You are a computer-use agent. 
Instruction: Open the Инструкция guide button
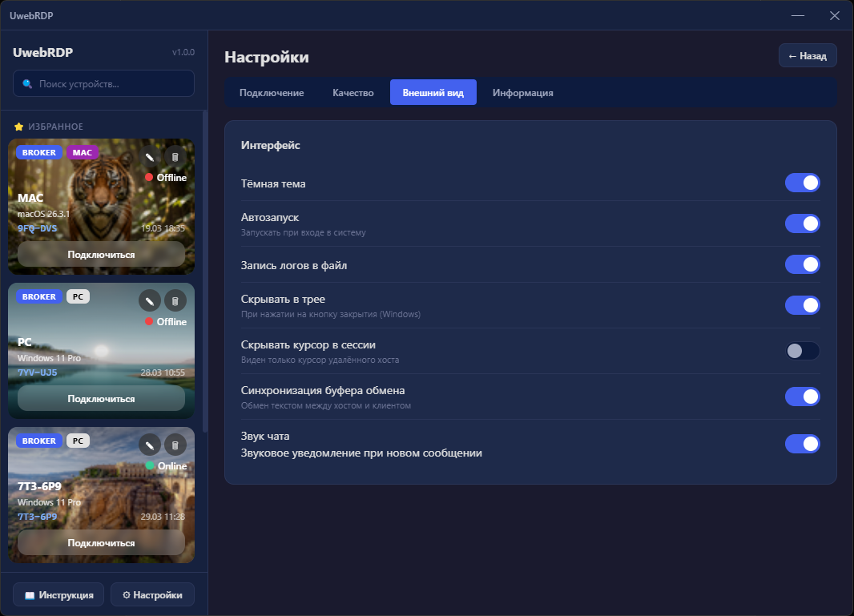tap(58, 595)
